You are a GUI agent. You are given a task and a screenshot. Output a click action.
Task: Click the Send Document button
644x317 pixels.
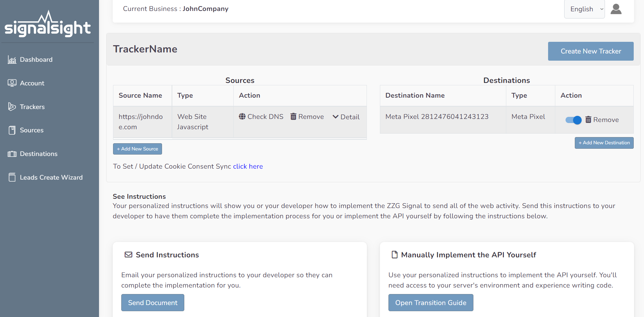click(x=153, y=303)
